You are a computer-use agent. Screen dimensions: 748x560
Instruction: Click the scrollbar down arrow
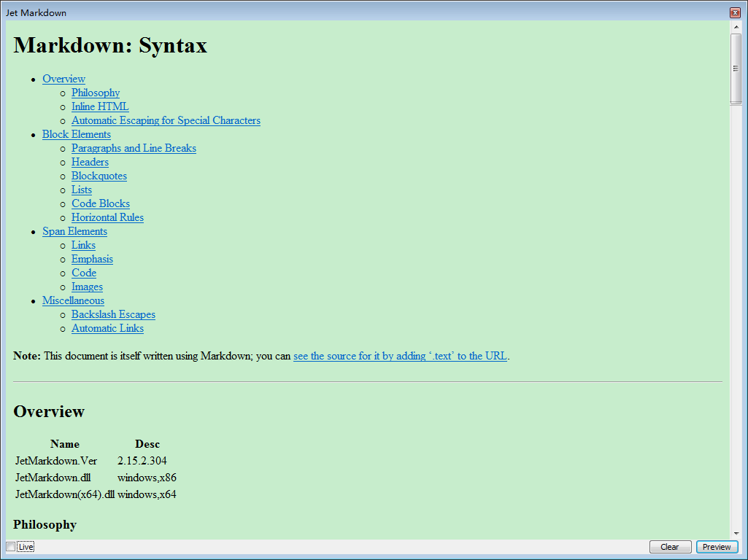(736, 533)
